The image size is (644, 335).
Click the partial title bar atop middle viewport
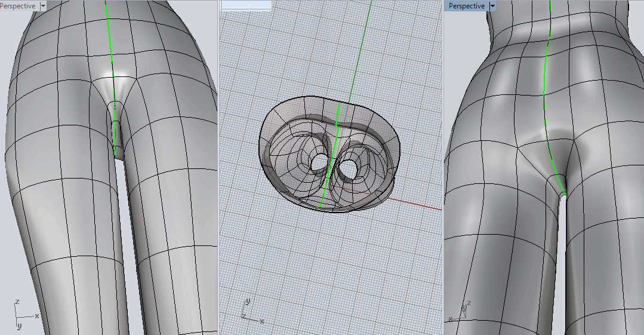point(246,5)
